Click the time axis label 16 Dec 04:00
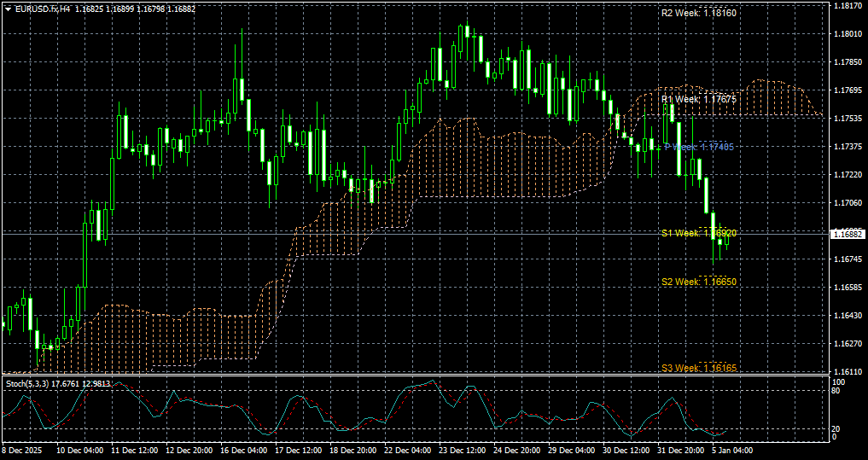Viewport: 868px width, 460px height. (x=243, y=451)
